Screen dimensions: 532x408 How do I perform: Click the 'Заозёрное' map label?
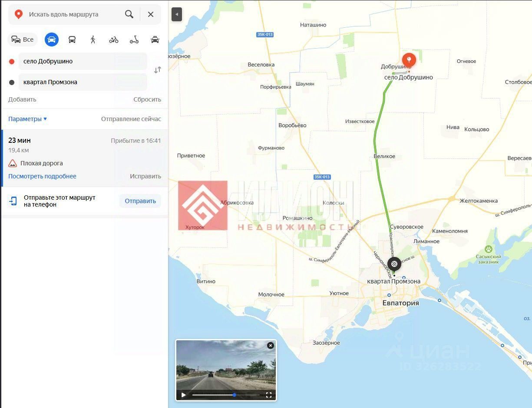pos(326,343)
